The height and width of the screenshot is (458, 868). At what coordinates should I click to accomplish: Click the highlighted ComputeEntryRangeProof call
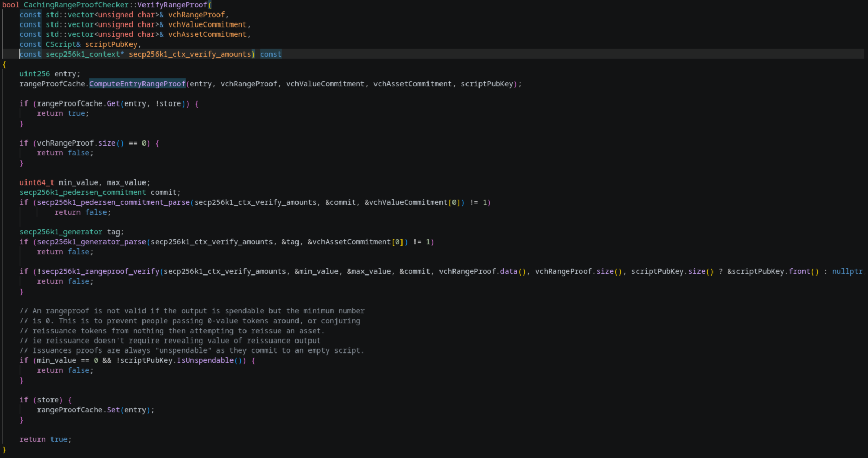pyautogui.click(x=137, y=84)
